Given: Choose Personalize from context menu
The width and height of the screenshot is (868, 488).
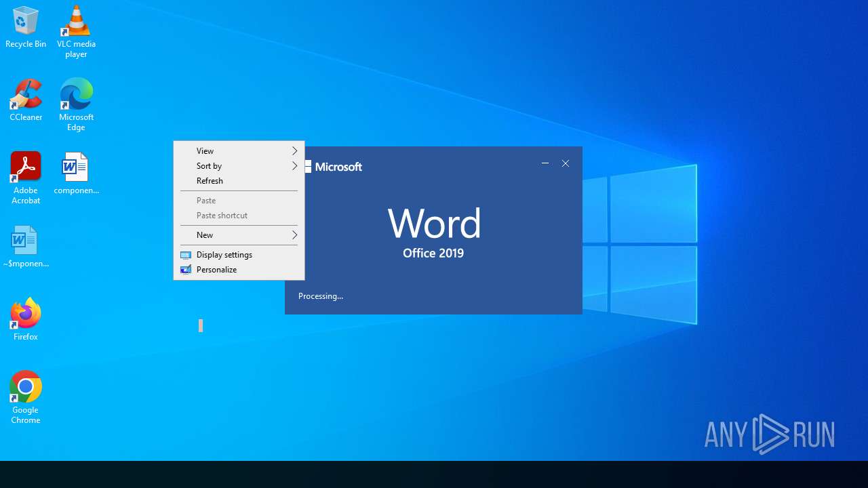Looking at the screenshot, I should click(x=239, y=270).
